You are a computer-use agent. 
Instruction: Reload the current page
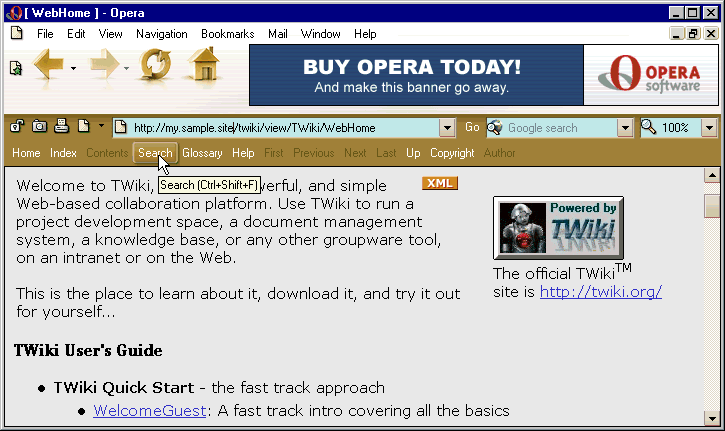[x=155, y=67]
